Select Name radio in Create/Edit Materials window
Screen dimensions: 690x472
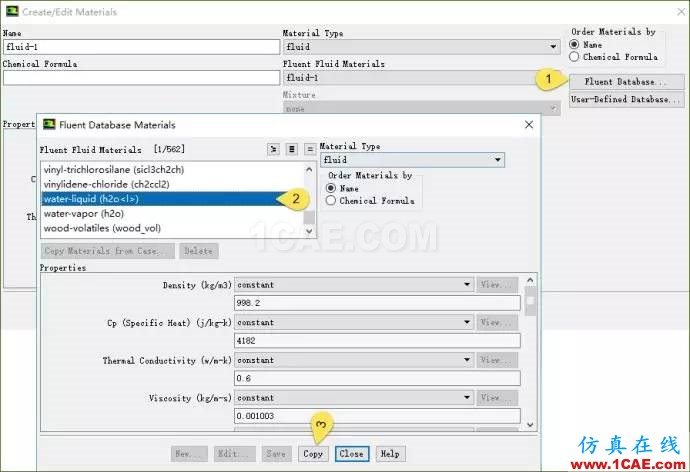(574, 44)
